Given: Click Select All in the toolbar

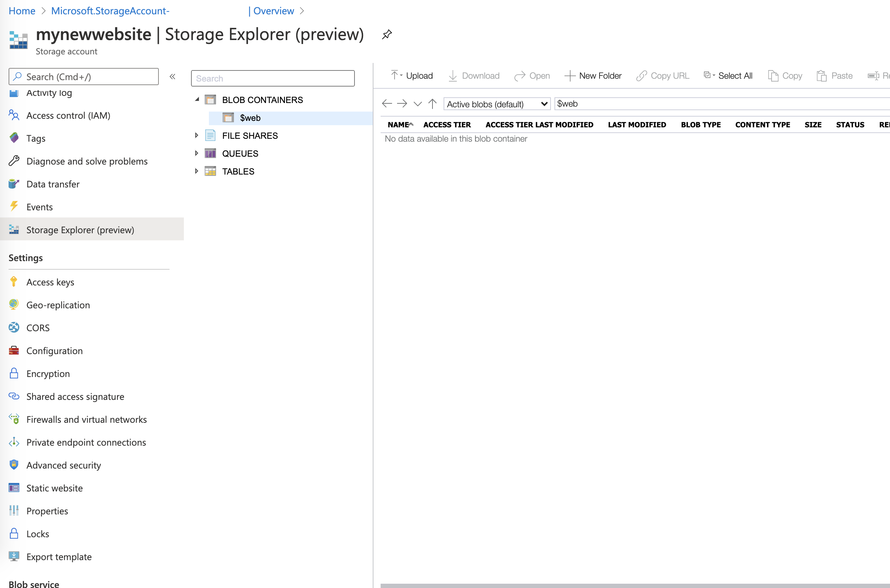Looking at the screenshot, I should [728, 76].
